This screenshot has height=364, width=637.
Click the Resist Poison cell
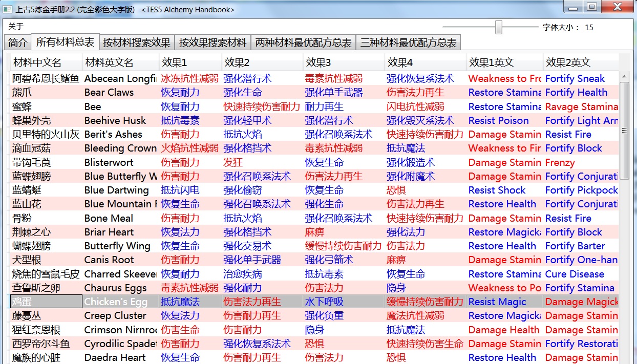click(x=505, y=120)
